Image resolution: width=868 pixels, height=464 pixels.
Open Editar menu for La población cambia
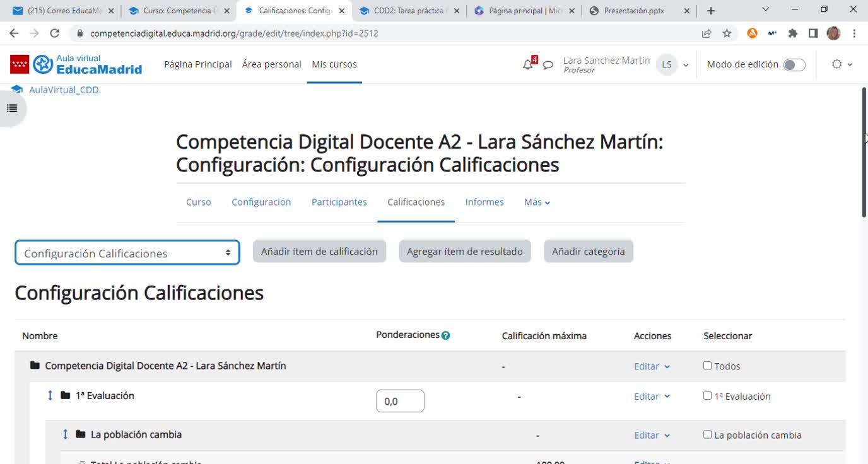pyautogui.click(x=652, y=435)
